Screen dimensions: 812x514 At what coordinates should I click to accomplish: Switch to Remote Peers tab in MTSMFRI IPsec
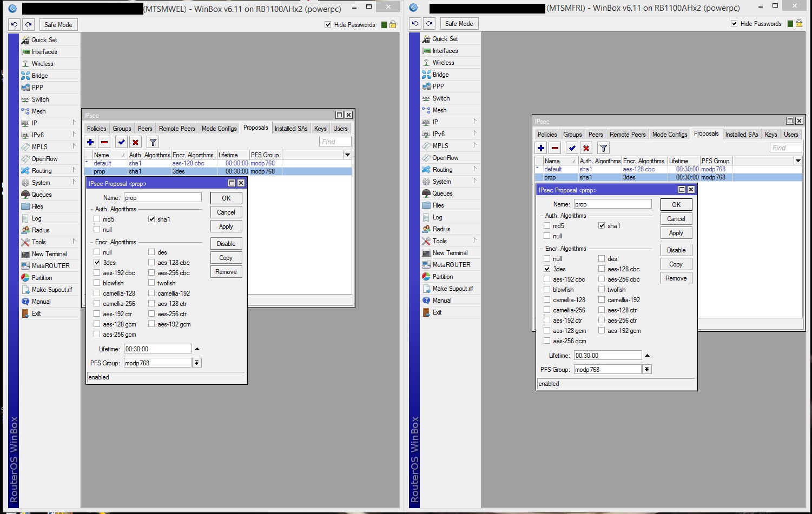(628, 135)
